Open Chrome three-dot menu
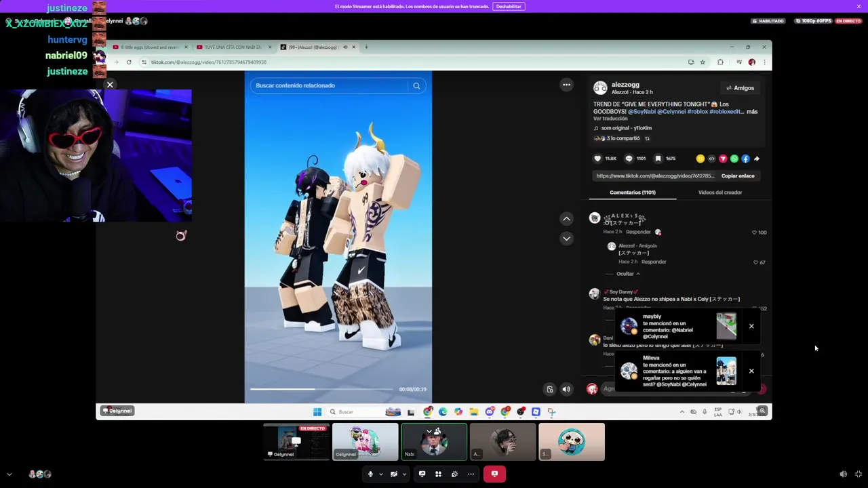Viewport: 868px width, 488px height. pyautogui.click(x=764, y=62)
